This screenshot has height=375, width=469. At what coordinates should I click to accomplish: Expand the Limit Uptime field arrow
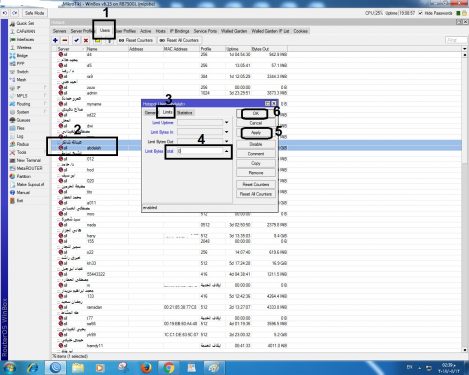[227, 122]
